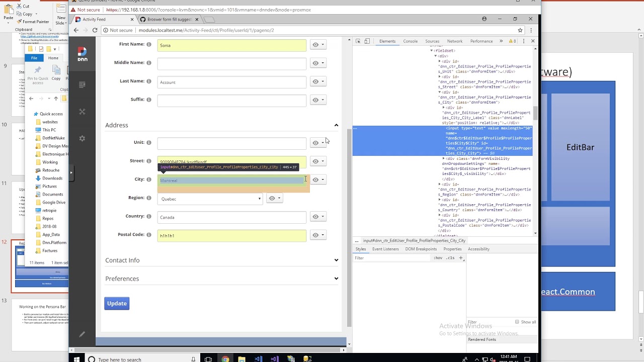This screenshot has height=362, width=644.
Task: Open the Manage tools icon in persona bar
Action: 82,112
